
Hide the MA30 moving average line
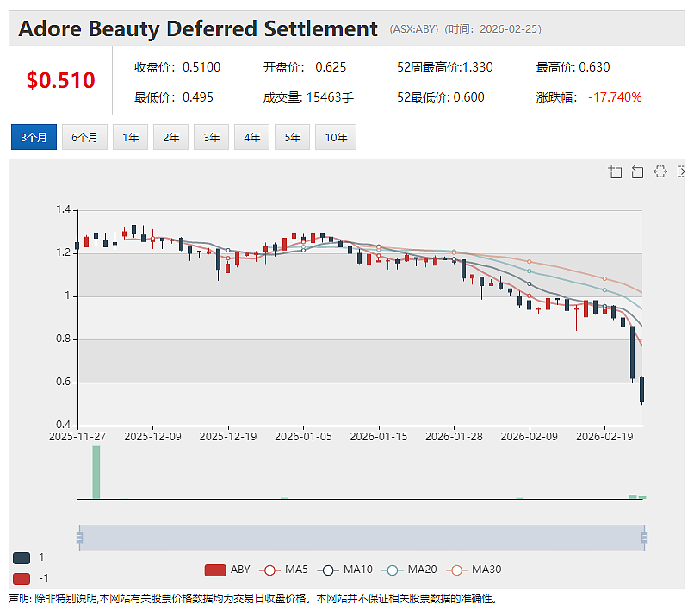point(474,570)
